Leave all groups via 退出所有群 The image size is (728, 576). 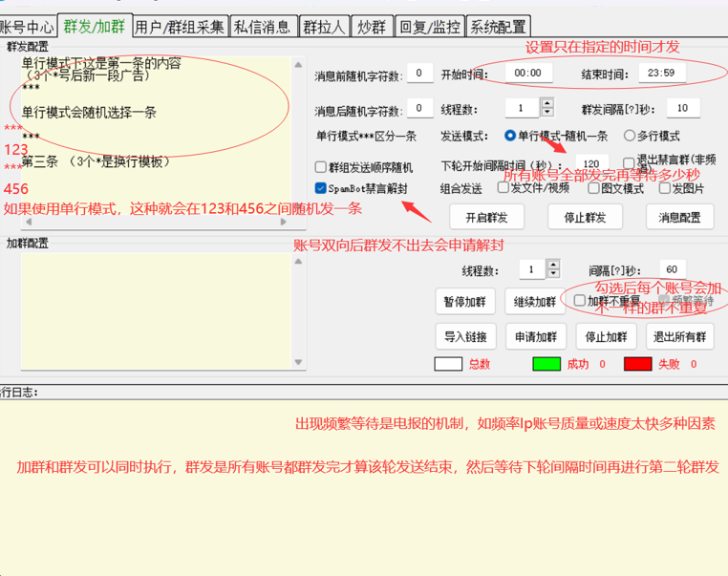tap(678, 336)
